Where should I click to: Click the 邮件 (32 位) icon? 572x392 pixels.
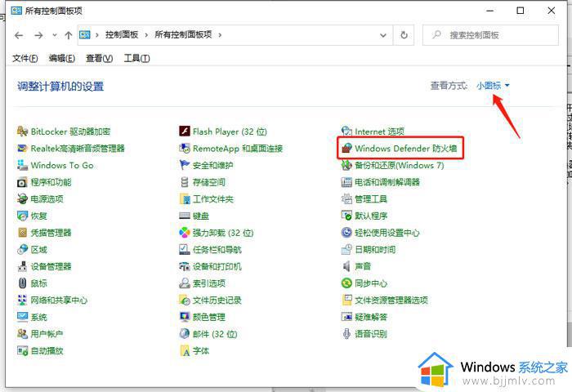pos(185,334)
